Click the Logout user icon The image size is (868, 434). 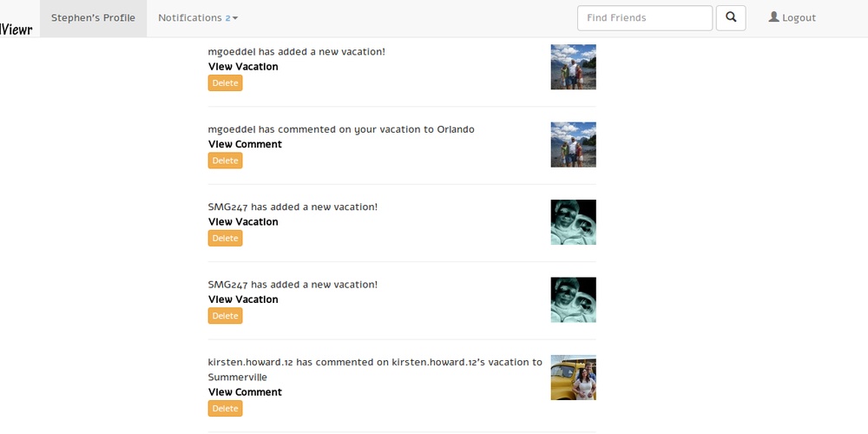click(774, 17)
